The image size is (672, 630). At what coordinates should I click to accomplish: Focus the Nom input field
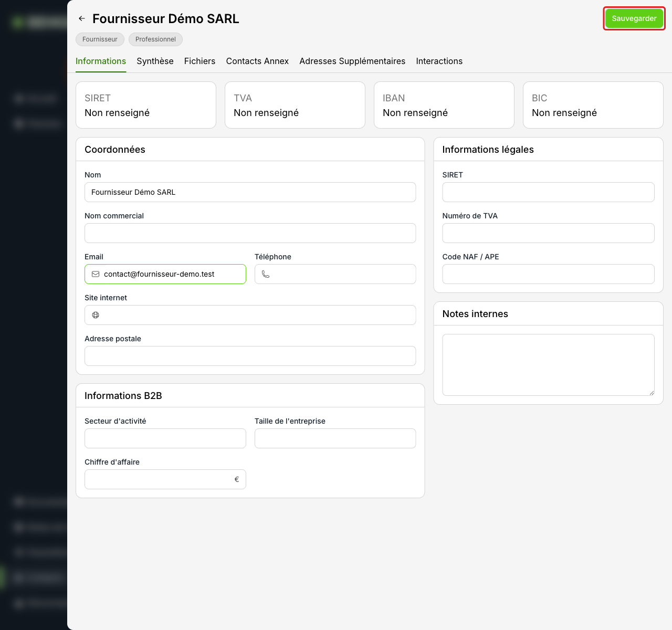point(250,192)
